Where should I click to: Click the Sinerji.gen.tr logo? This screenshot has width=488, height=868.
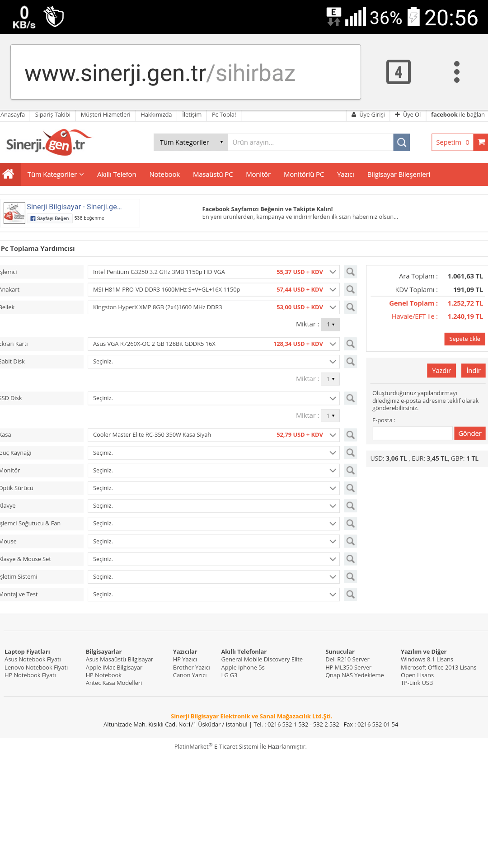(49, 142)
